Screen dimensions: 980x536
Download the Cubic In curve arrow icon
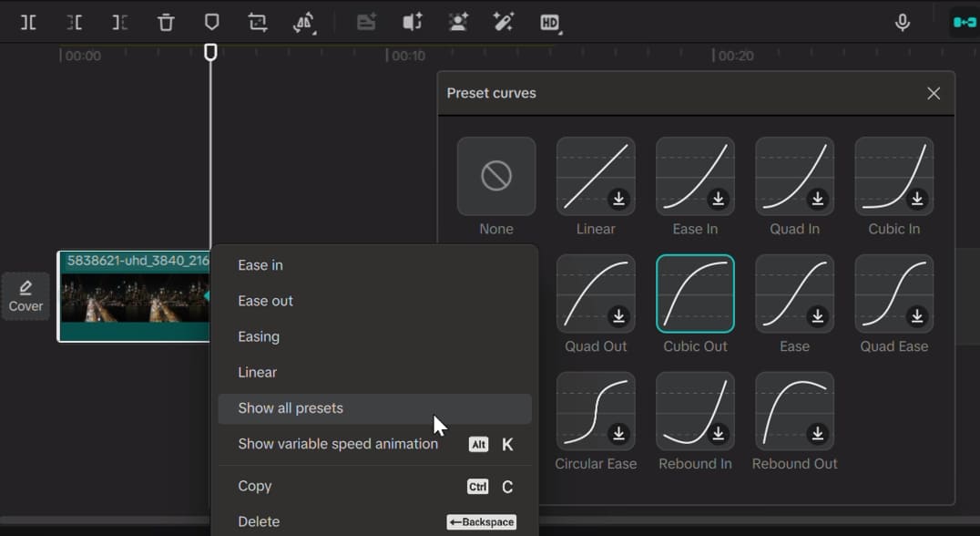coord(917,199)
